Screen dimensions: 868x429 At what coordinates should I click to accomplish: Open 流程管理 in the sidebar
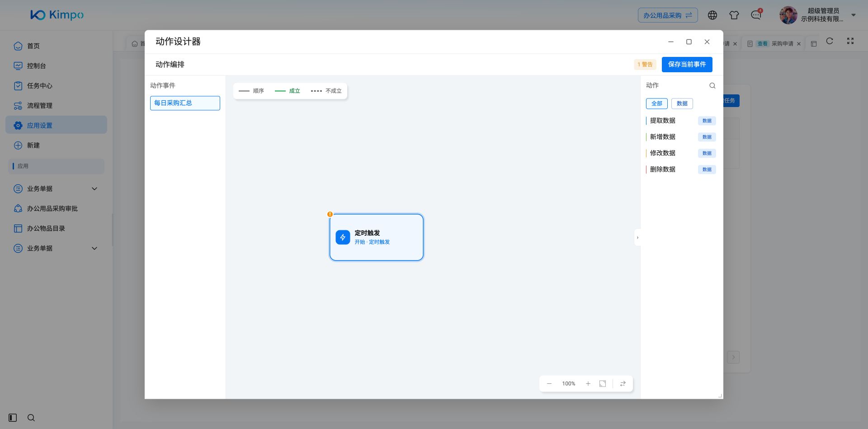(x=56, y=106)
